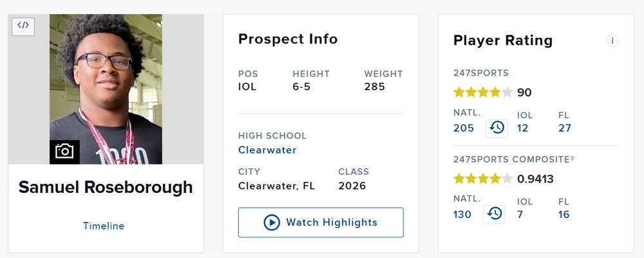Viewport: 644px width, 258px height.
Task: Click the play icon in Watch Highlights
Action: click(x=272, y=223)
